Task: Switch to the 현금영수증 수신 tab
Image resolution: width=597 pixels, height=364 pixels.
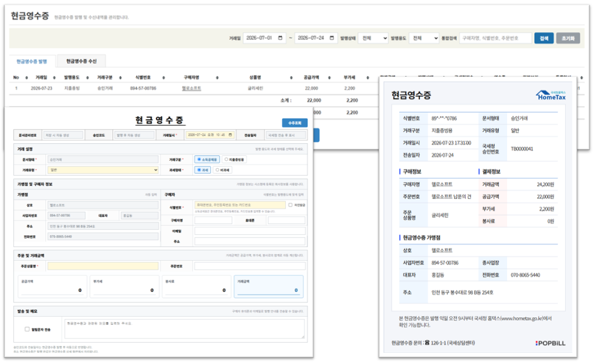Action: pyautogui.click(x=81, y=61)
